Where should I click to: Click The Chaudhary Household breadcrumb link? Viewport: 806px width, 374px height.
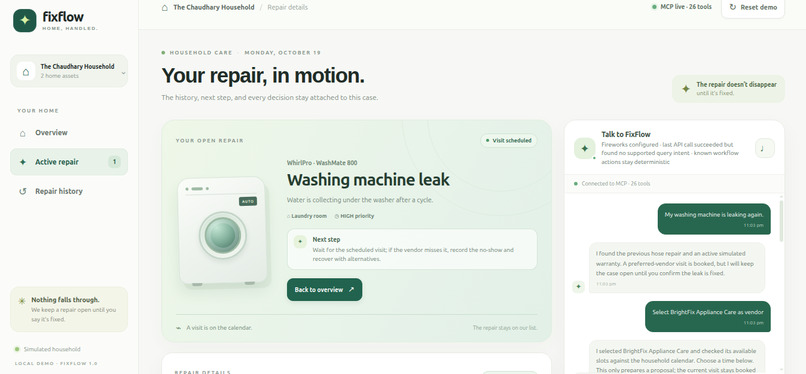[213, 8]
